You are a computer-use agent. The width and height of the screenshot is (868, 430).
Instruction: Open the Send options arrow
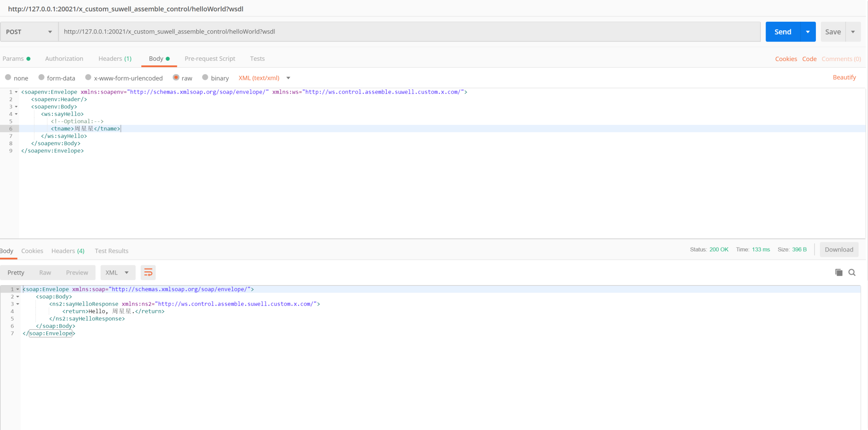pos(808,32)
